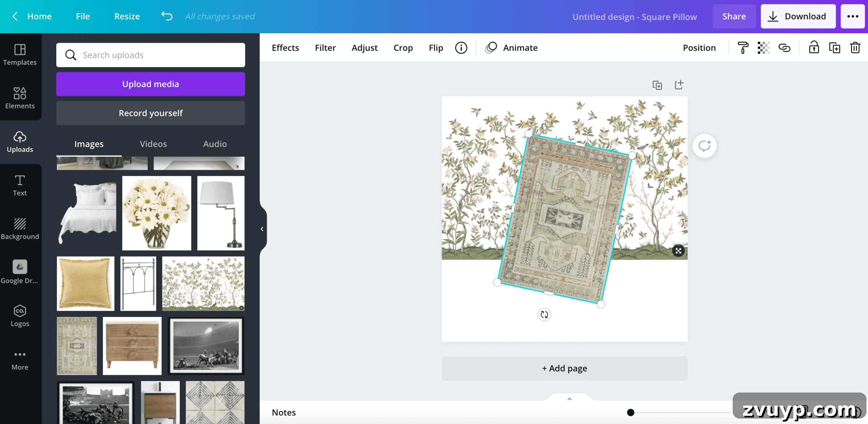
Task: Click the lock icon in toolbar
Action: pos(814,47)
